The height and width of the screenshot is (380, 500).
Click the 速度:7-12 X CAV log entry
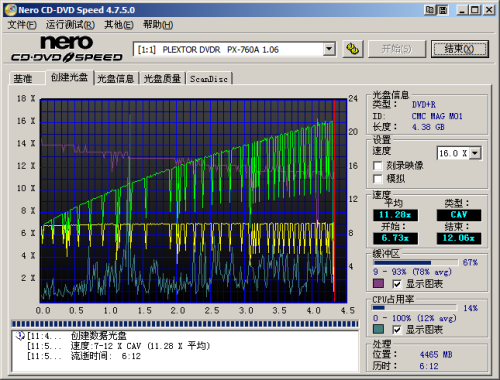click(x=140, y=346)
